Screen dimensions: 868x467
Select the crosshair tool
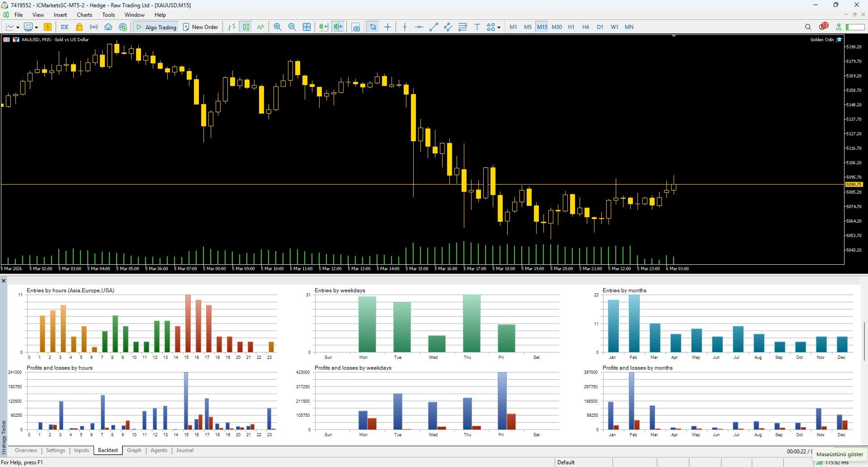coord(388,27)
